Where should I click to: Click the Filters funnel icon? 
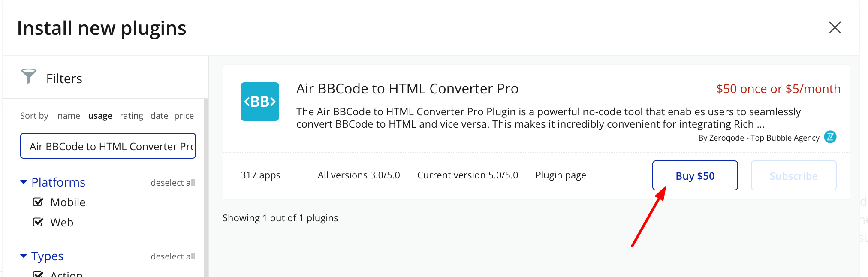pos(29,76)
